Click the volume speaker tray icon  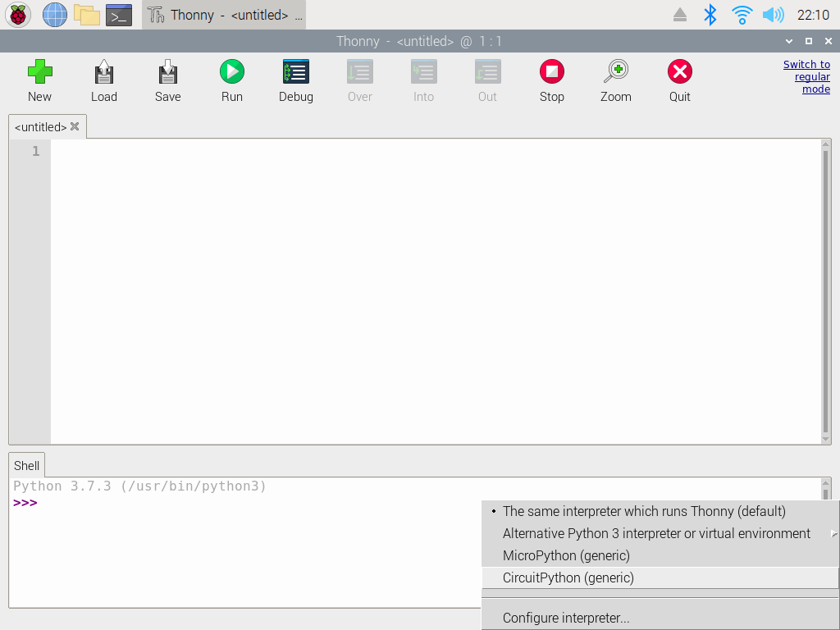(773, 15)
